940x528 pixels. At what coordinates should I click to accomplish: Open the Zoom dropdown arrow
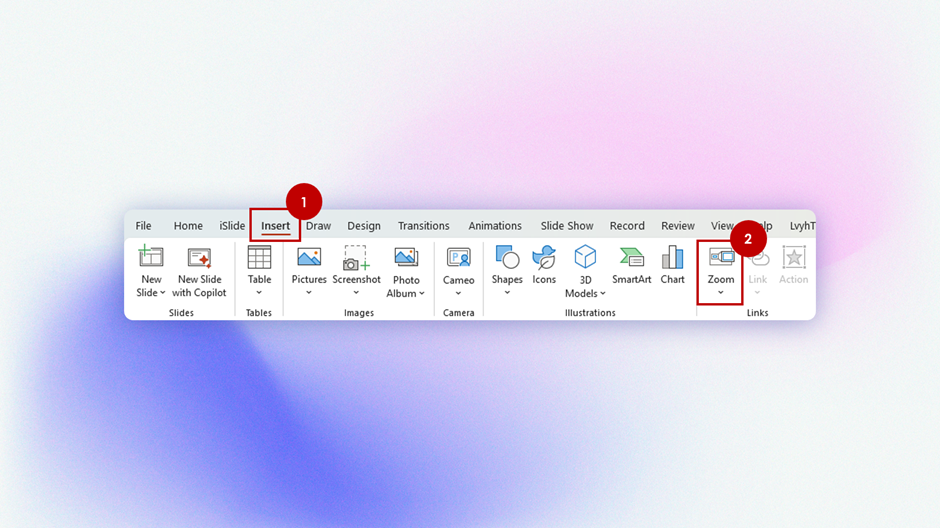(x=721, y=293)
